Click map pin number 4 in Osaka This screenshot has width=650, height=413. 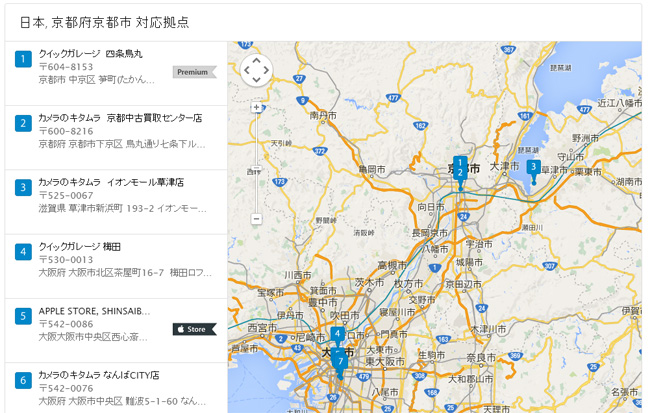pyautogui.click(x=337, y=336)
